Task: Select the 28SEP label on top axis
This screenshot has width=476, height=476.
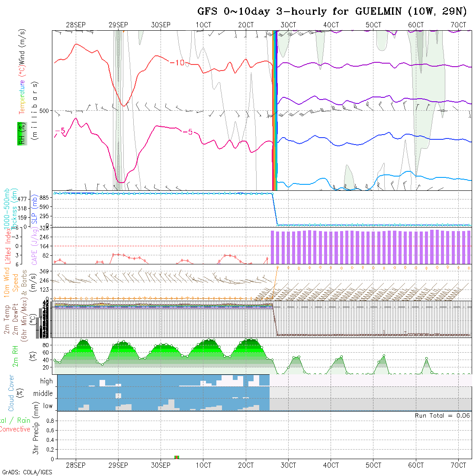Action: [76, 25]
